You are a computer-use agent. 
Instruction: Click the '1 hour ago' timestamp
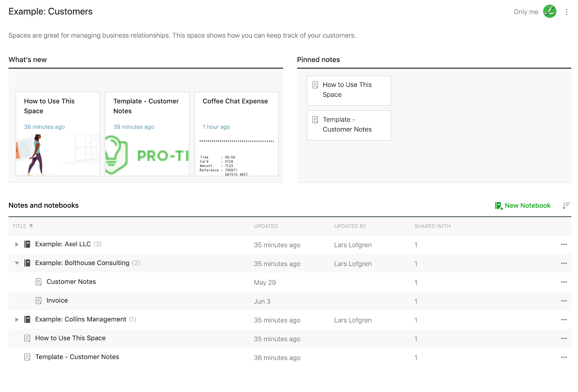point(216,127)
